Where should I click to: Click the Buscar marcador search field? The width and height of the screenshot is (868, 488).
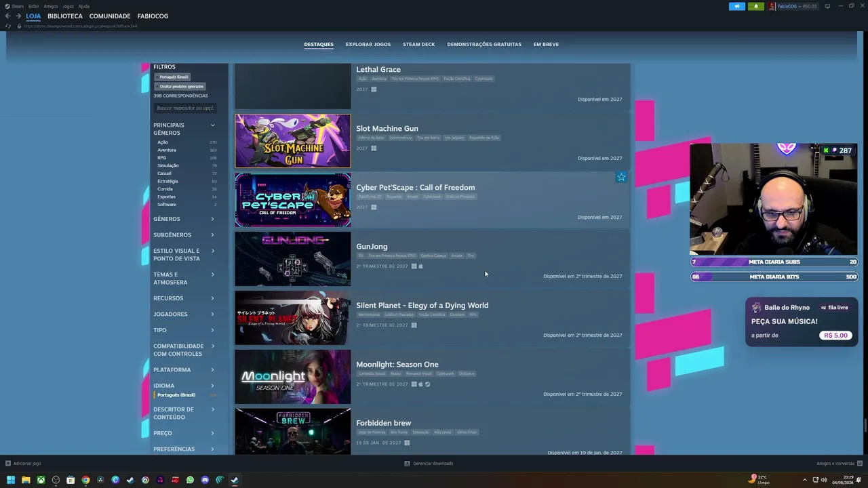coord(184,108)
